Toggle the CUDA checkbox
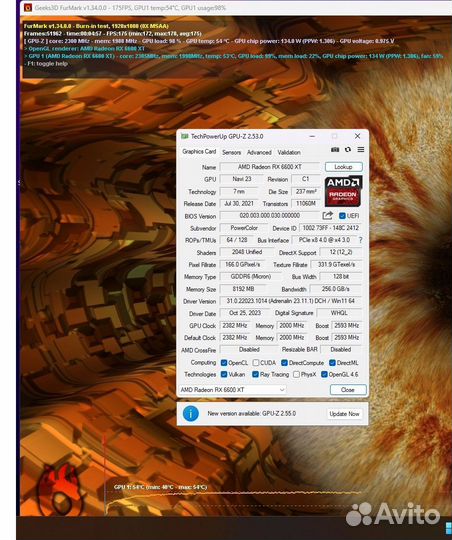 click(x=256, y=363)
